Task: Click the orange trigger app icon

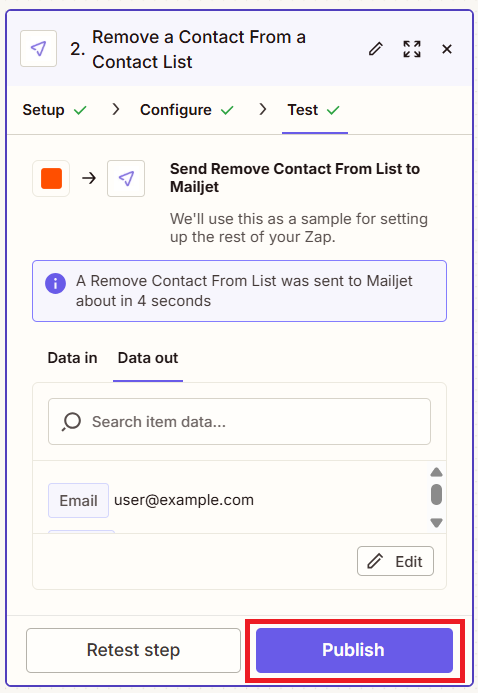Action: coord(51,178)
